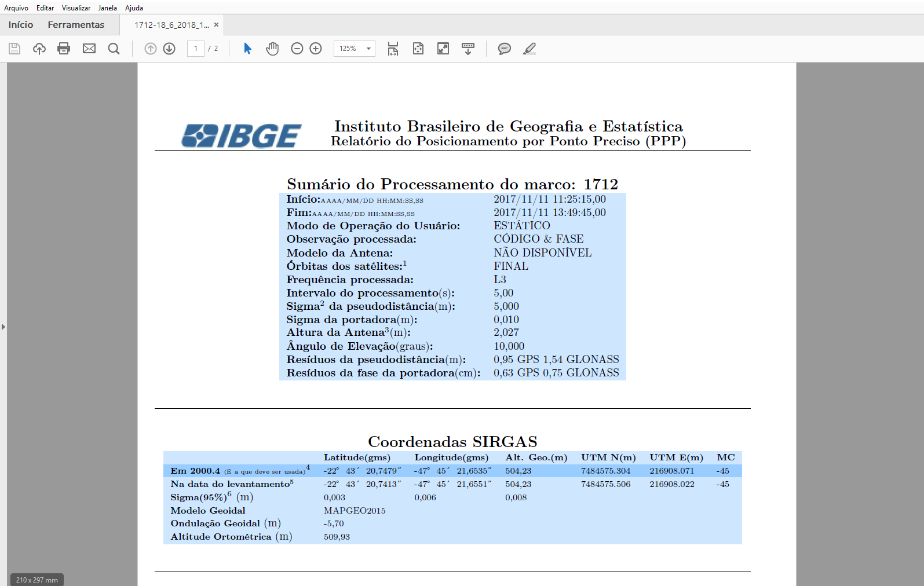Image resolution: width=924 pixels, height=586 pixels.
Task: Click the page number input field
Action: pyautogui.click(x=196, y=49)
